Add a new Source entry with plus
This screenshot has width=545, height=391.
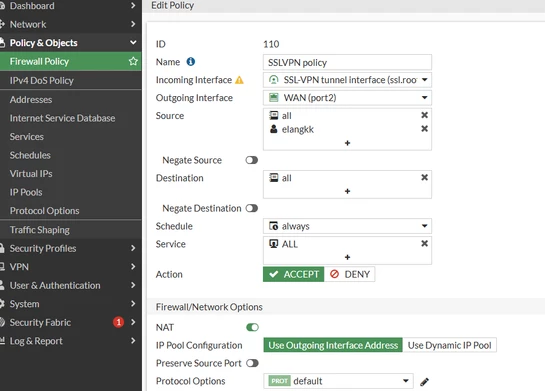pyautogui.click(x=347, y=143)
